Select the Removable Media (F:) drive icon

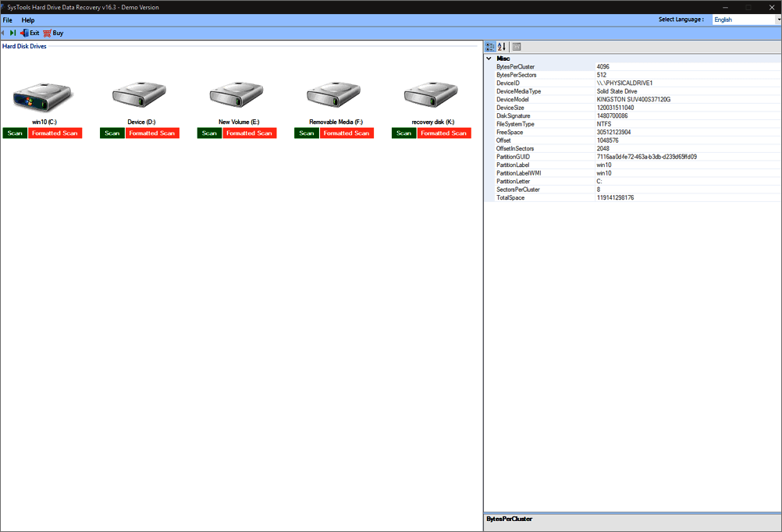(333, 95)
